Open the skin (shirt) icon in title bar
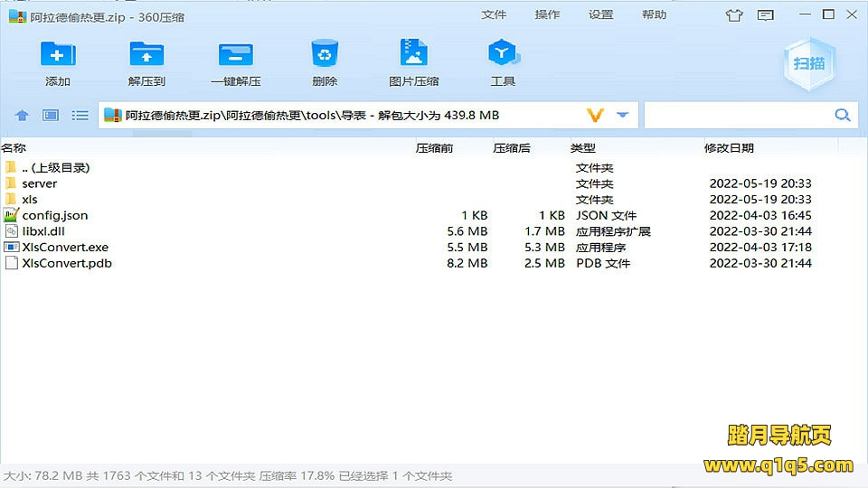This screenshot has height=488, width=868. (x=734, y=15)
